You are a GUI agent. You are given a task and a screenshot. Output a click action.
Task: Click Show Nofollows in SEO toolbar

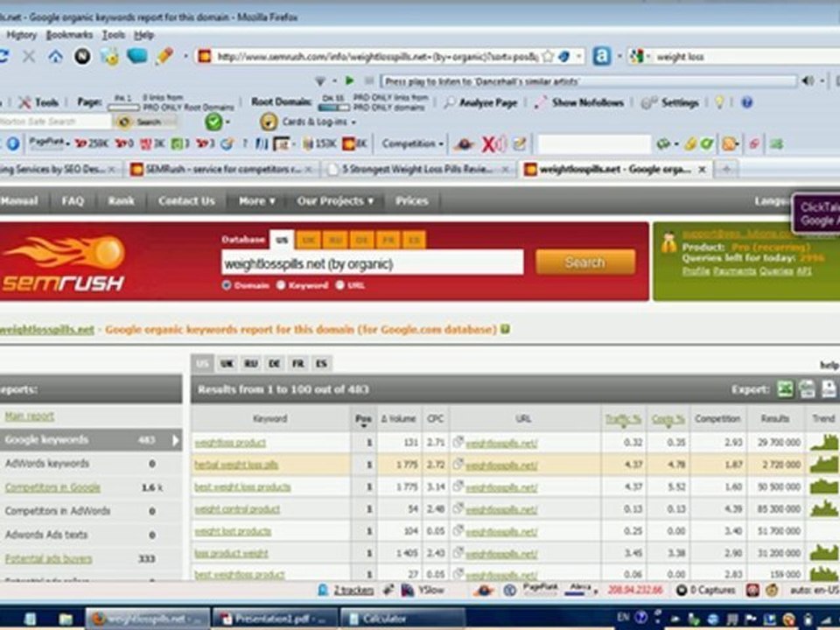click(x=580, y=102)
